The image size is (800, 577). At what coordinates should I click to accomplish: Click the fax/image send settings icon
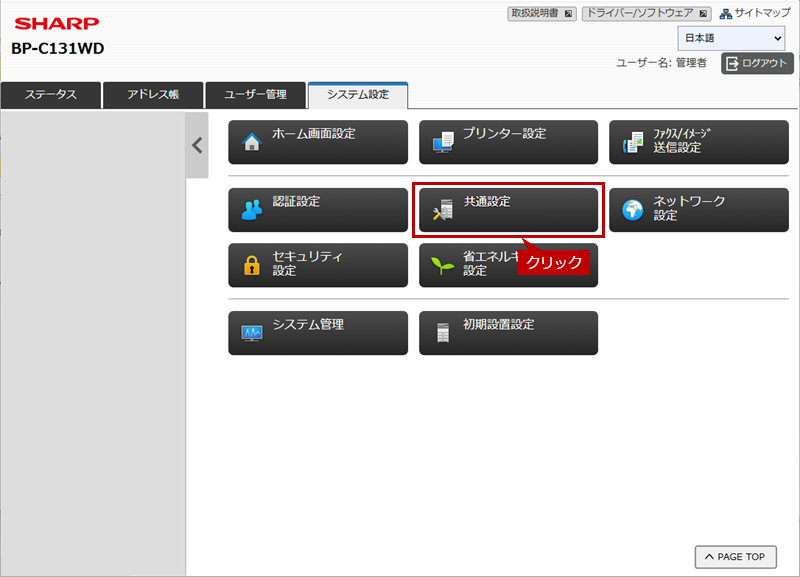coord(633,142)
